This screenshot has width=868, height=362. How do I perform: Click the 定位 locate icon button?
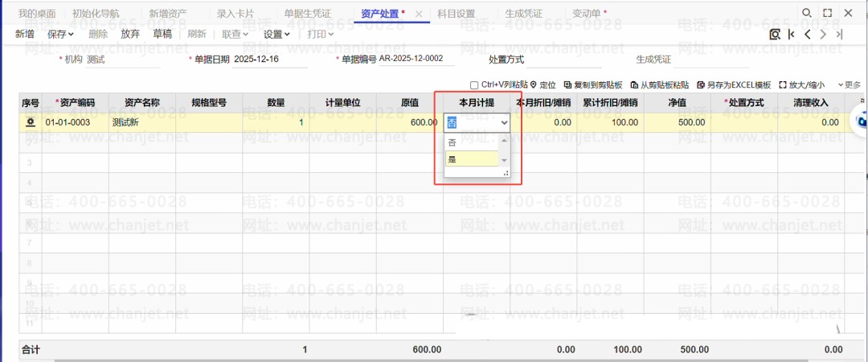(542, 84)
